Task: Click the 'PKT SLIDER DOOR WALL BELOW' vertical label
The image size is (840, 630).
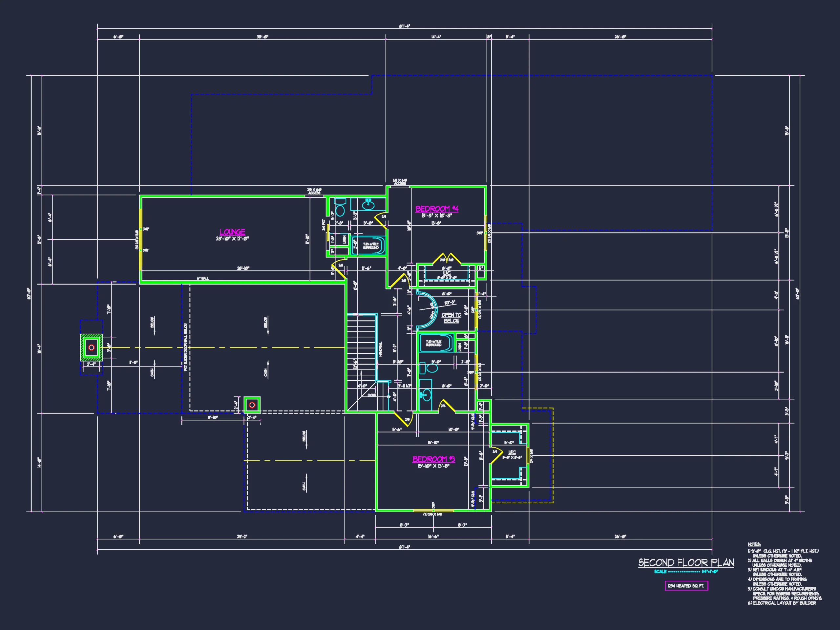Action: tap(185, 347)
